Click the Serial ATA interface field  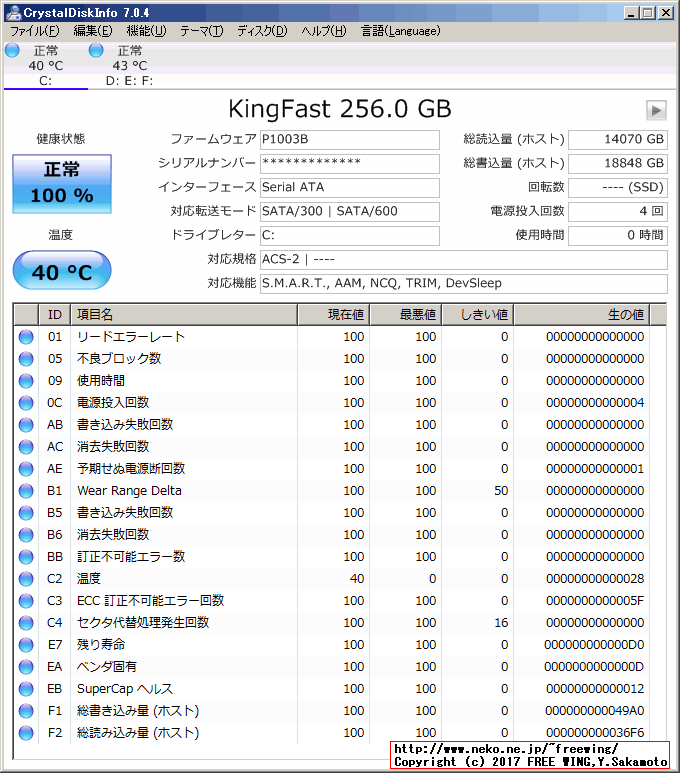(350, 187)
